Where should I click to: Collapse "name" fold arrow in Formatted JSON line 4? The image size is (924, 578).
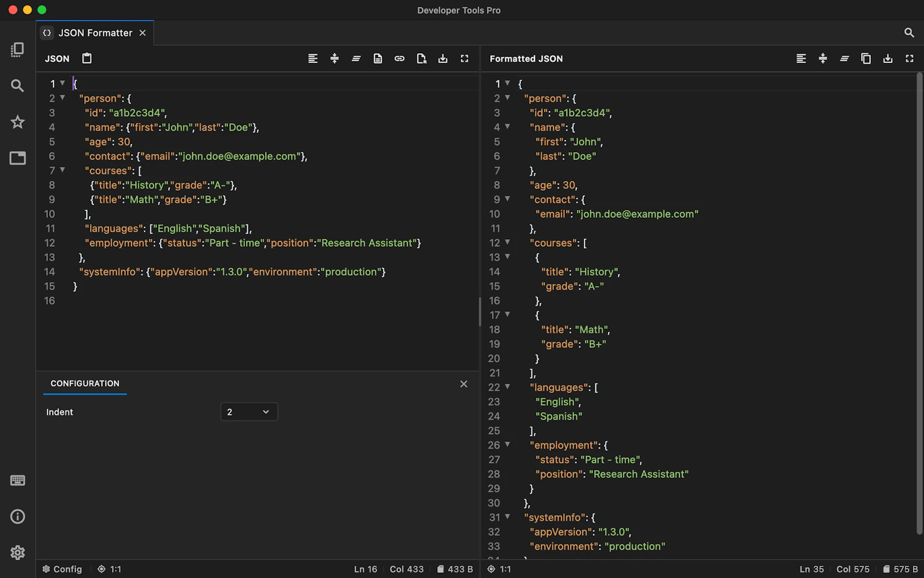508,127
